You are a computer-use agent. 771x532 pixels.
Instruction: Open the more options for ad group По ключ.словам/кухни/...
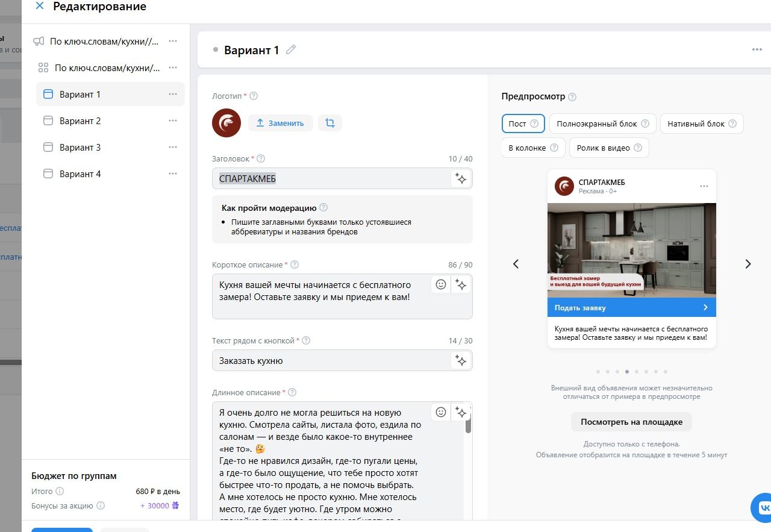(x=173, y=67)
